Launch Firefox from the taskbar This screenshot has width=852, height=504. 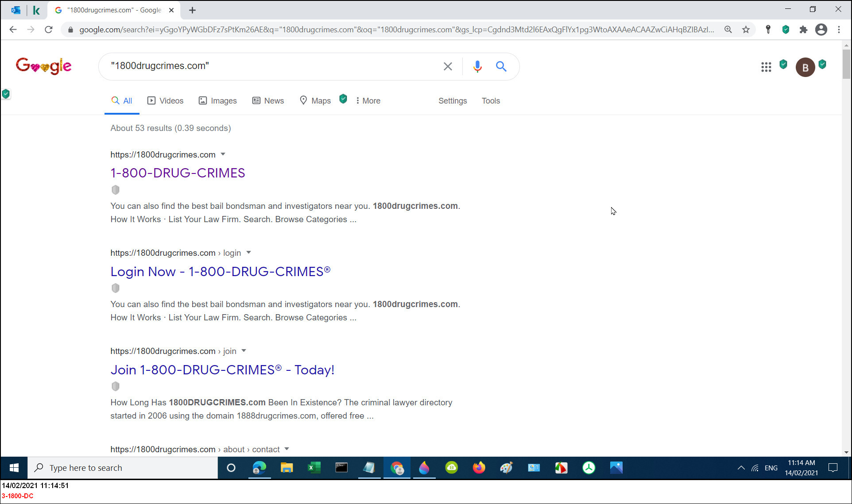(x=479, y=468)
